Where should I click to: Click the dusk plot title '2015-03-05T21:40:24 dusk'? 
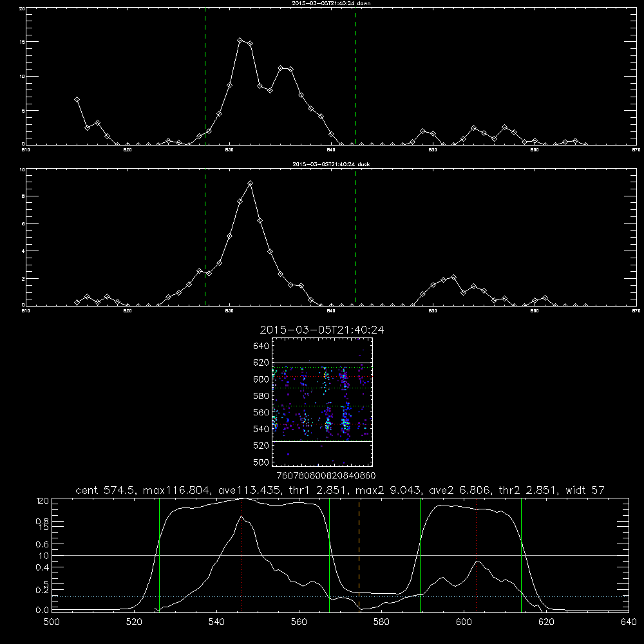(331, 164)
